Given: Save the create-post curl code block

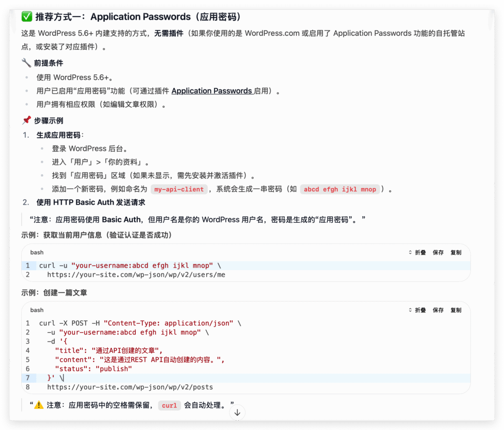Looking at the screenshot, I should pyautogui.click(x=438, y=310).
